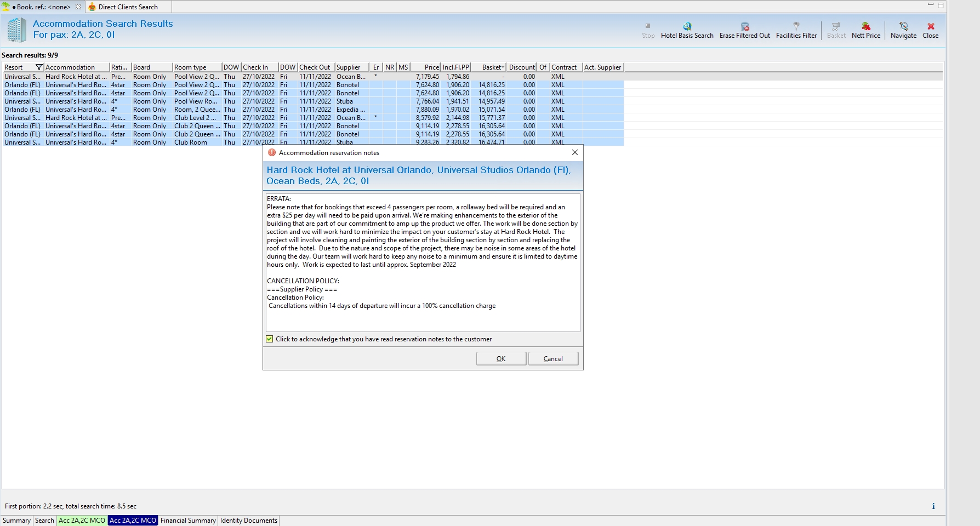The width and height of the screenshot is (980, 526).
Task: Click the Rating column header
Action: (120, 67)
